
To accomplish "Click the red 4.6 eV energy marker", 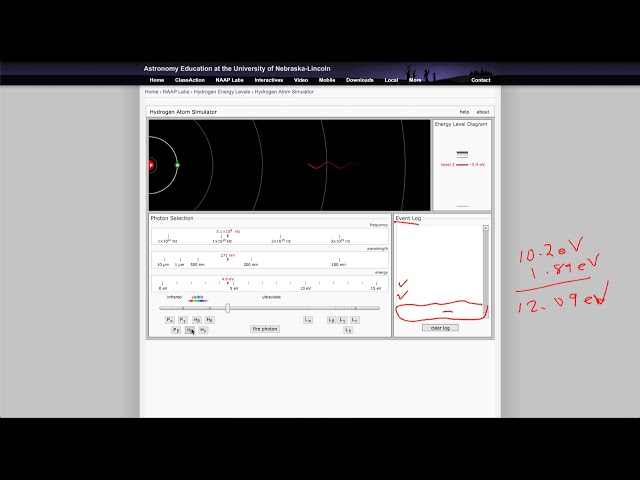I will 228,281.
